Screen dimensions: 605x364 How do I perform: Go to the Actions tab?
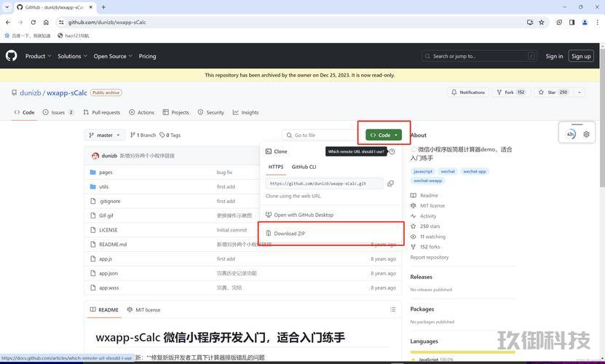click(x=142, y=112)
